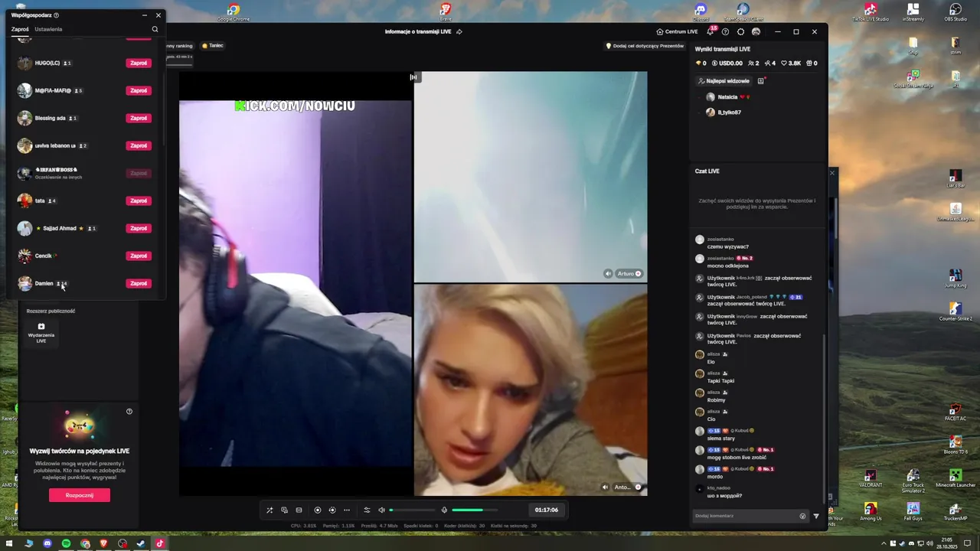This screenshot has height=551, width=980.
Task: Adjust the microphone level slider
Action: click(475, 510)
